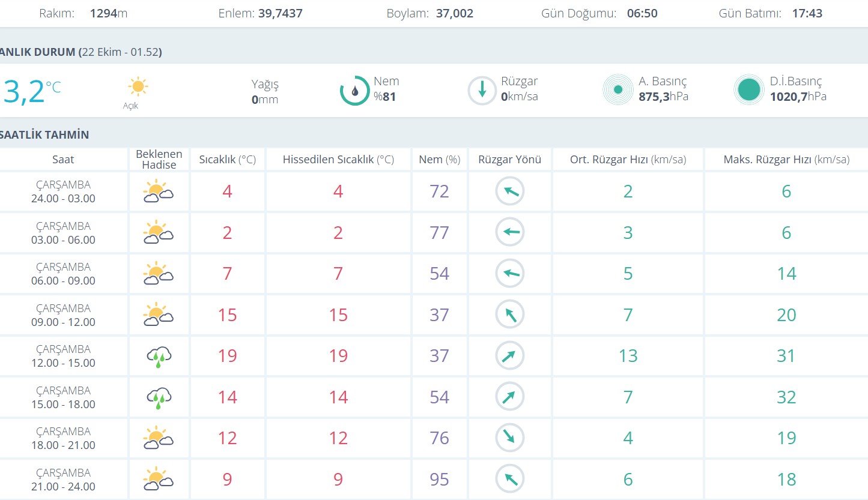The width and height of the screenshot is (868, 500).
Task: Click the 'SAATLİK TAHMİN' section heading
Action: pyautogui.click(x=45, y=135)
